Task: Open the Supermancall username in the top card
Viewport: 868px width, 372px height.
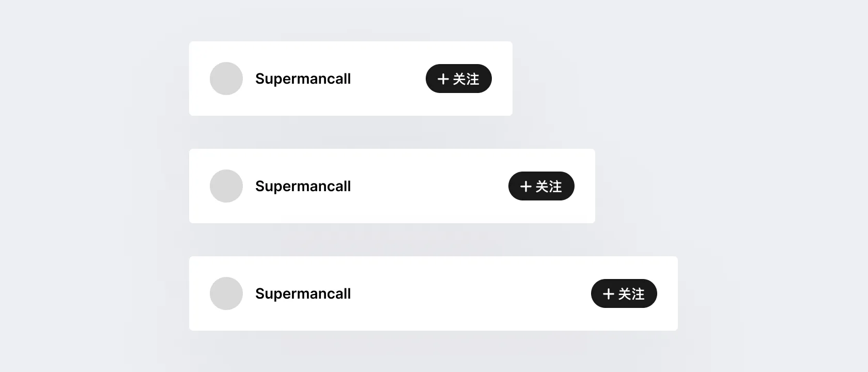Action: (x=303, y=79)
